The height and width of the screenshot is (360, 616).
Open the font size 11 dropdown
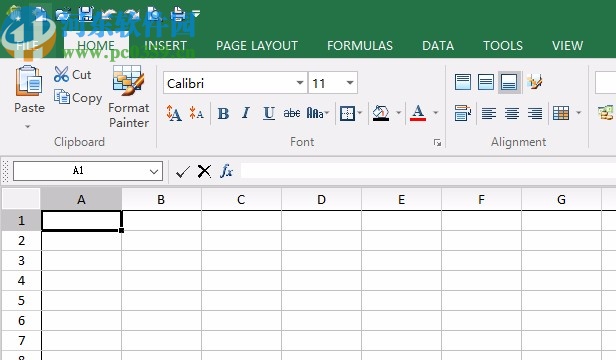pyautogui.click(x=350, y=83)
